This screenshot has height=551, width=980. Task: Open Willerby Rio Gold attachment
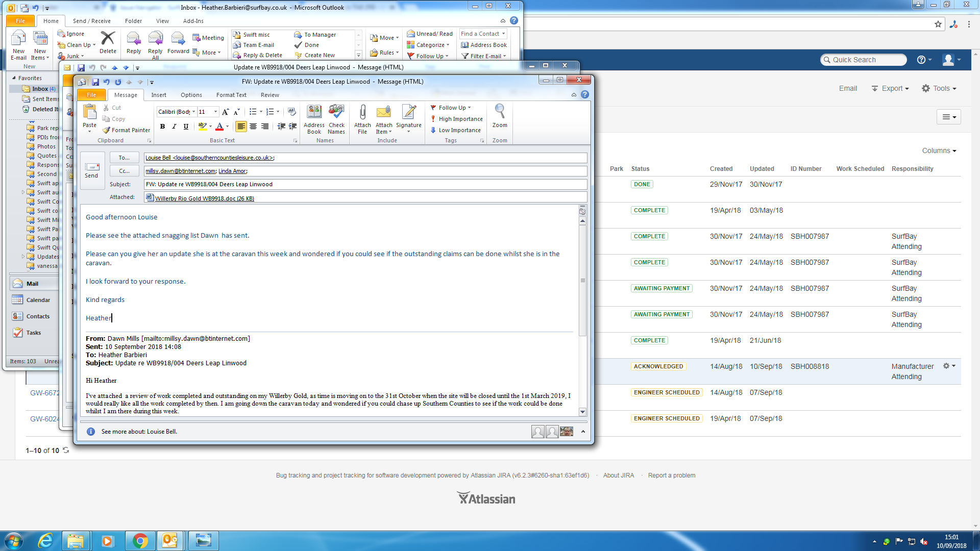(204, 198)
